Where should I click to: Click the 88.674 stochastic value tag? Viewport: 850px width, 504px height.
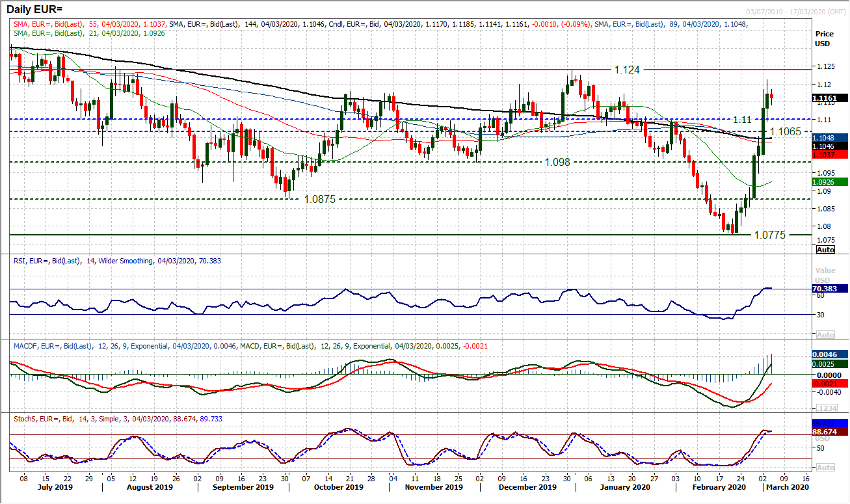pyautogui.click(x=830, y=432)
